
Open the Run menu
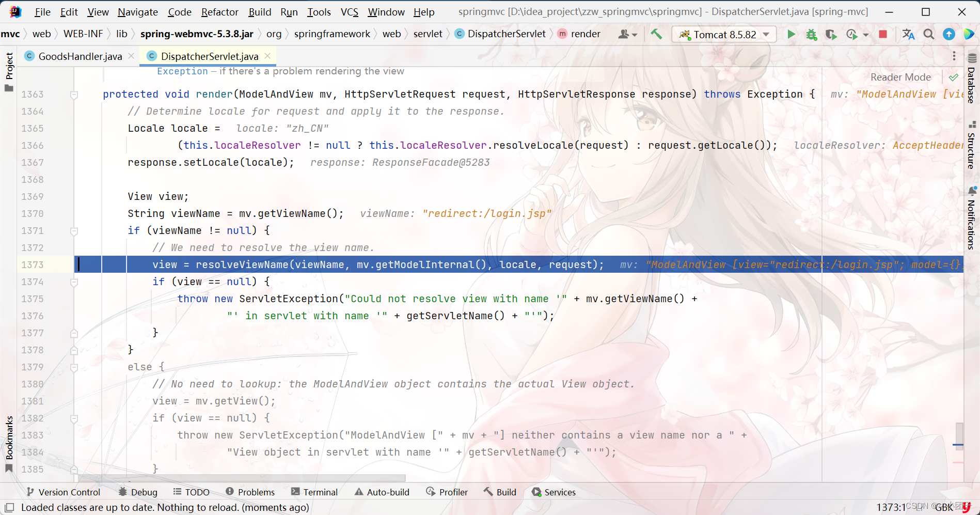[x=289, y=12]
